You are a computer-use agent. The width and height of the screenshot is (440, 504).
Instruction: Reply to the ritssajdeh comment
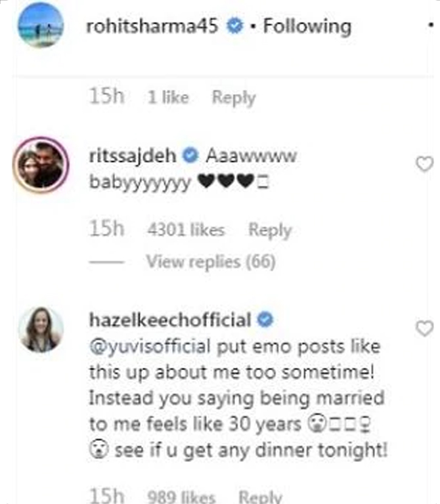point(269,230)
